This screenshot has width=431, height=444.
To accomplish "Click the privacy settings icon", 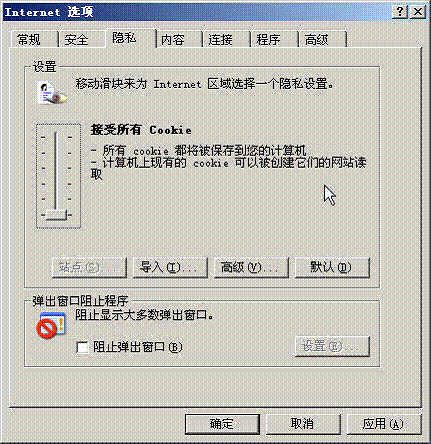I will pyautogui.click(x=52, y=92).
